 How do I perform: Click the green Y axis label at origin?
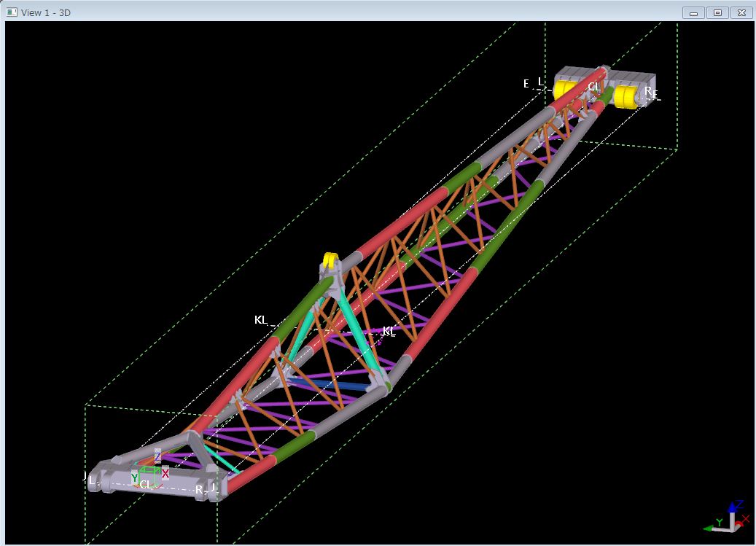tap(135, 477)
